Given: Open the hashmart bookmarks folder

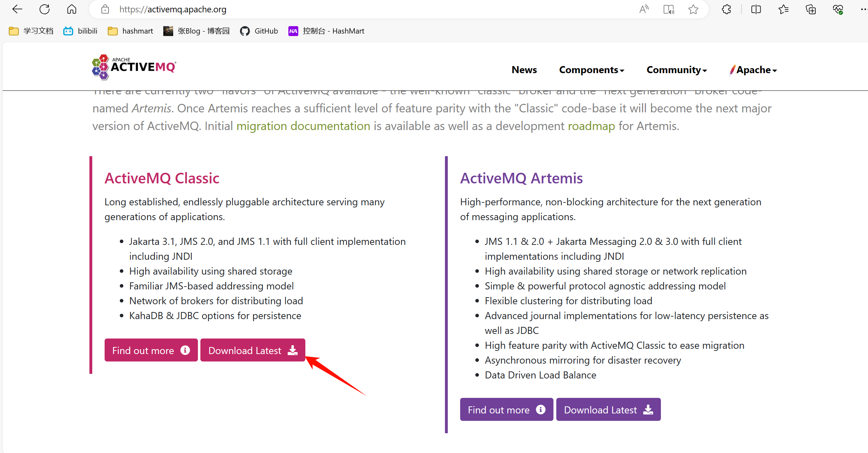Looking at the screenshot, I should [130, 31].
